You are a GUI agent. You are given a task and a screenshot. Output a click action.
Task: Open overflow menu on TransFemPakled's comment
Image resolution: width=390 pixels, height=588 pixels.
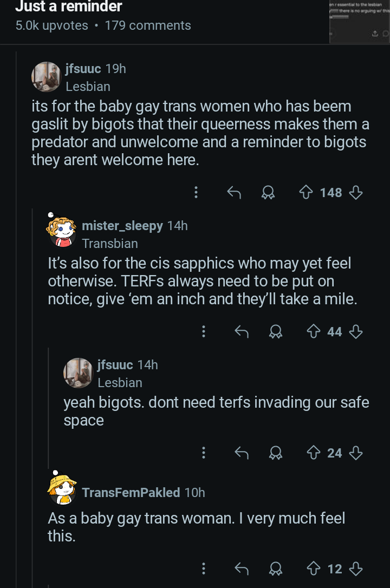204,569
